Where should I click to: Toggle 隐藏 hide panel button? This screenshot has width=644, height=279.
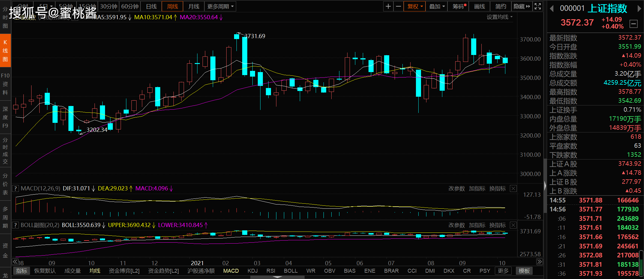[x=522, y=6]
